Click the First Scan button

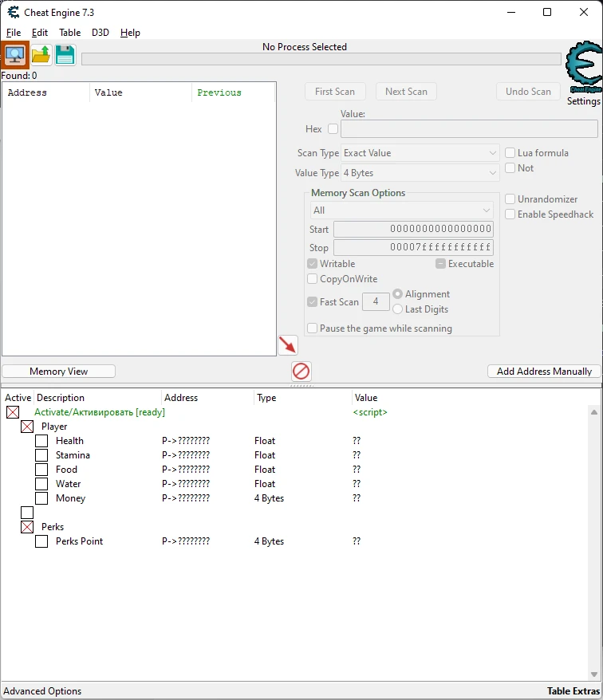[335, 92]
